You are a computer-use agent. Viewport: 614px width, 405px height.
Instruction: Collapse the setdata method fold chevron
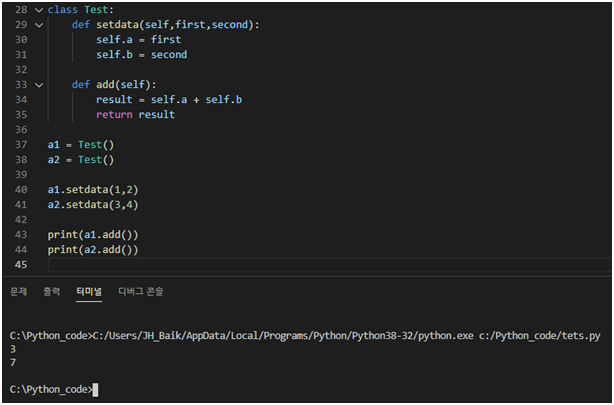pyautogui.click(x=39, y=25)
